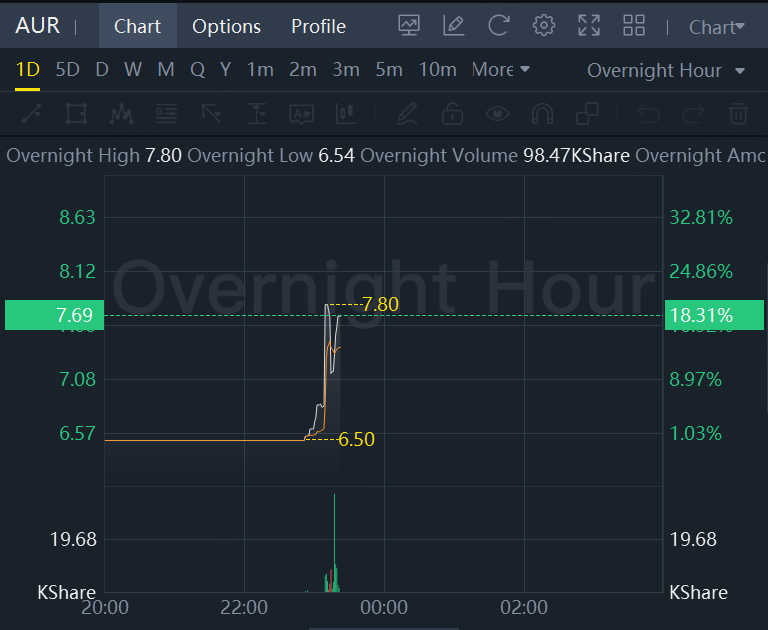Select the Fibonacci levels tool
The height and width of the screenshot is (630, 768).
click(x=167, y=114)
